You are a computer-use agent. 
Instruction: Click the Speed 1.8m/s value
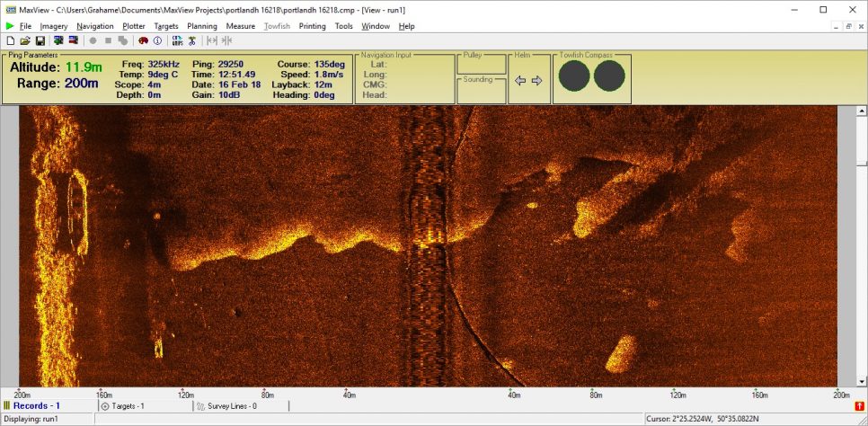[x=331, y=75]
